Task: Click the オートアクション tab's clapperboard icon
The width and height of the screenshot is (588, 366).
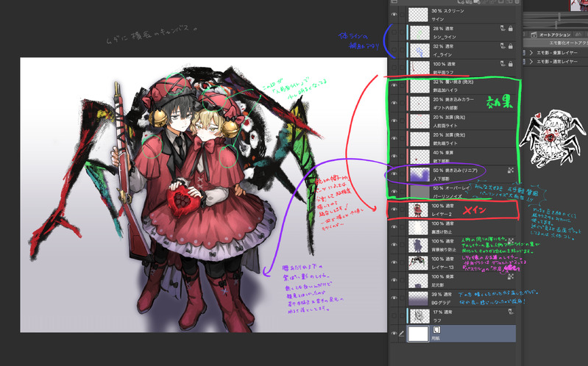Action: click(x=534, y=35)
